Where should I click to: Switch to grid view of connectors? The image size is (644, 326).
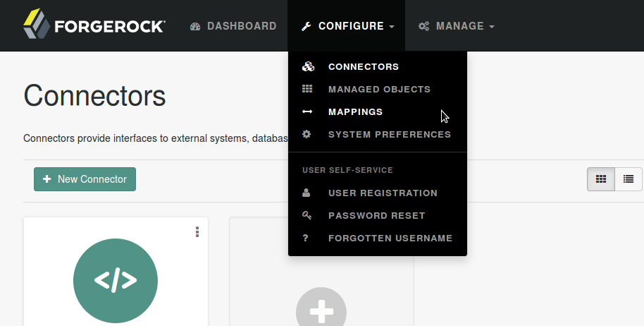[601, 179]
